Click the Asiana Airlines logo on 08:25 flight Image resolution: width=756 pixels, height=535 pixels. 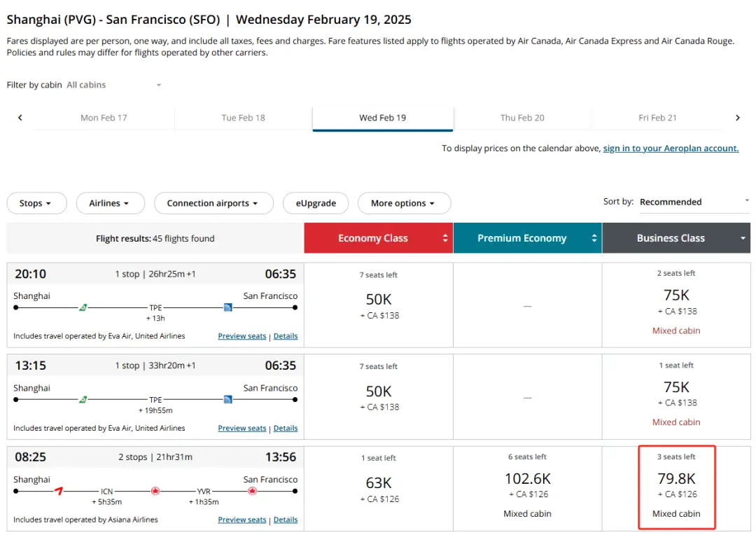59,491
